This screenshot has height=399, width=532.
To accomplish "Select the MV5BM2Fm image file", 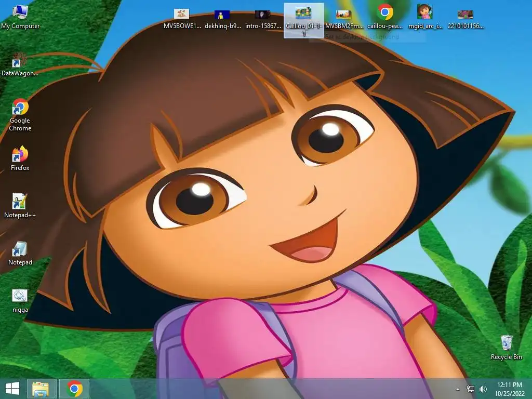I will (x=344, y=19).
